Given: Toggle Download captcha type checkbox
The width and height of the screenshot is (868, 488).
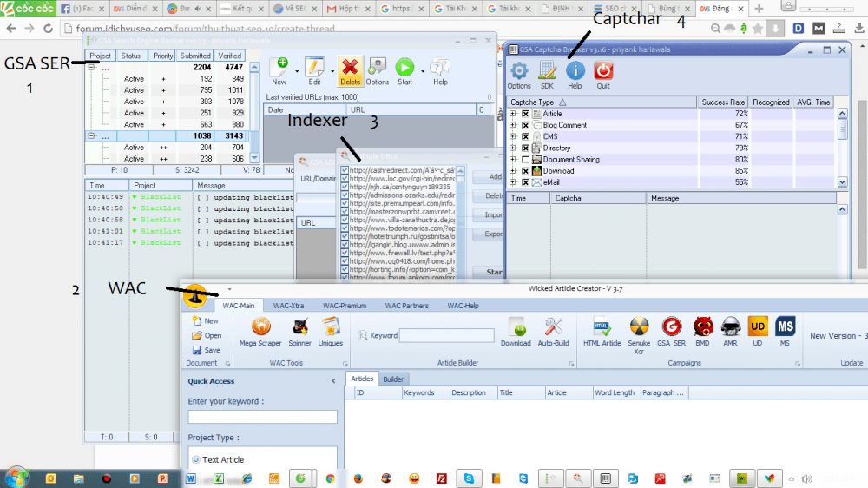Looking at the screenshot, I should point(525,170).
